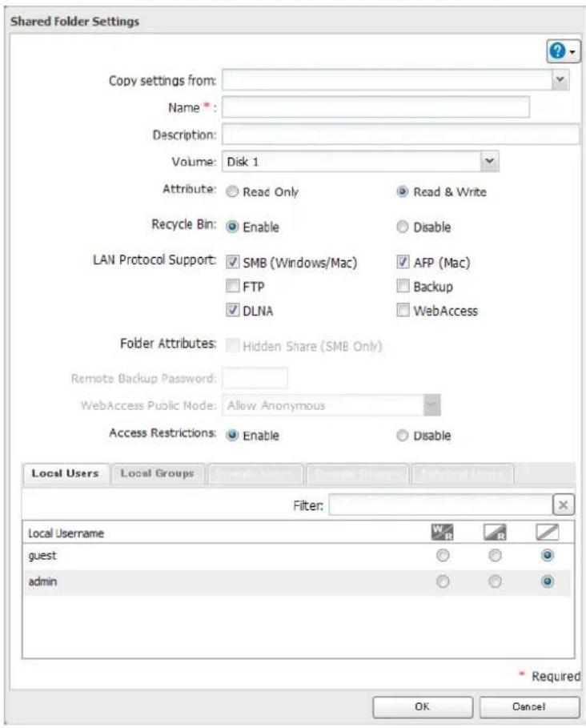This screenshot has width=586, height=728.
Task: Clear the filter with the X icon
Action: [564, 505]
